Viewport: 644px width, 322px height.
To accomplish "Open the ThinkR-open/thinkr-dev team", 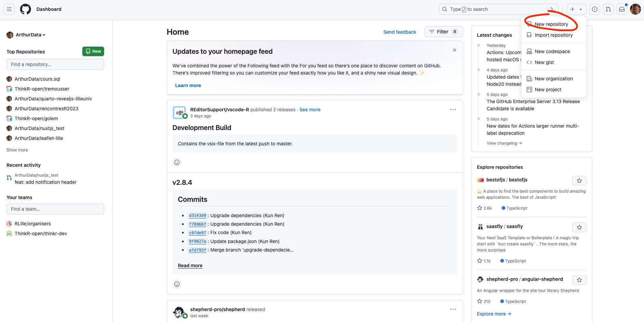I will coord(41,234).
